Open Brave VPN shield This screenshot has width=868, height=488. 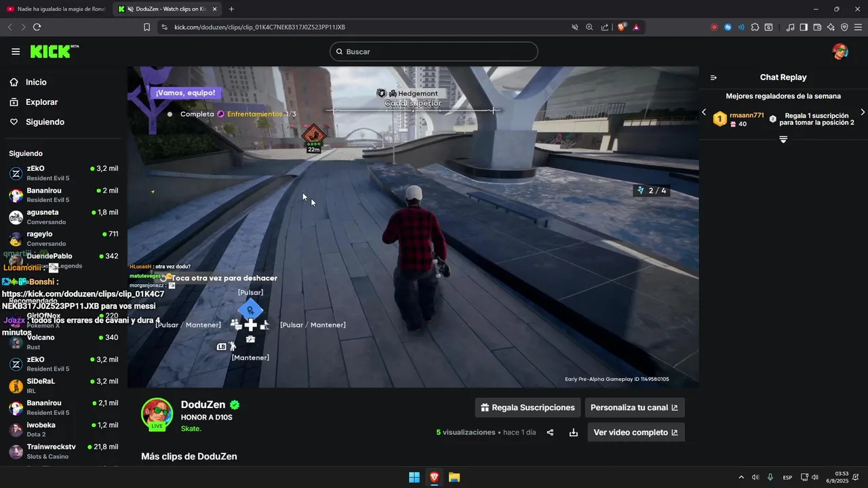(844, 27)
